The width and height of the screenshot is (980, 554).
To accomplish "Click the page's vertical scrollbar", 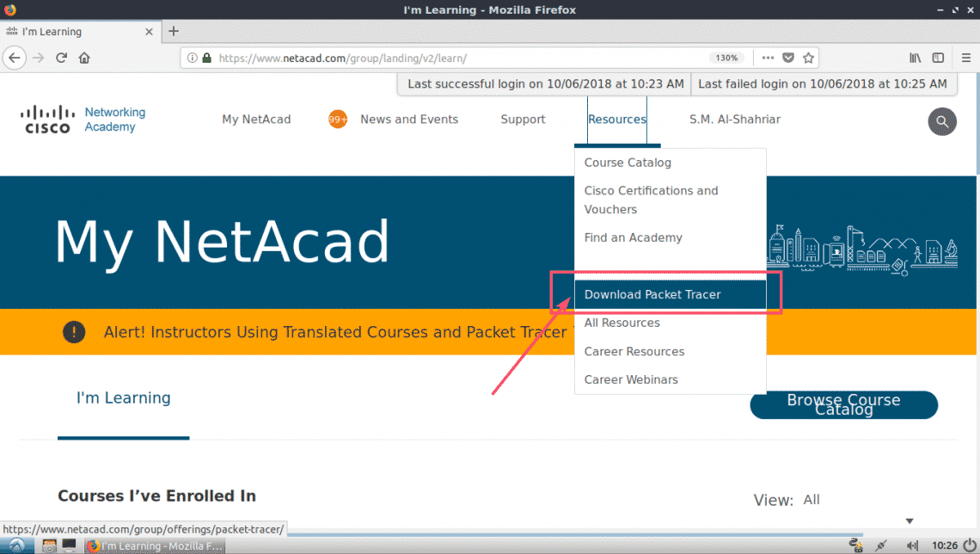I will 977,125.
